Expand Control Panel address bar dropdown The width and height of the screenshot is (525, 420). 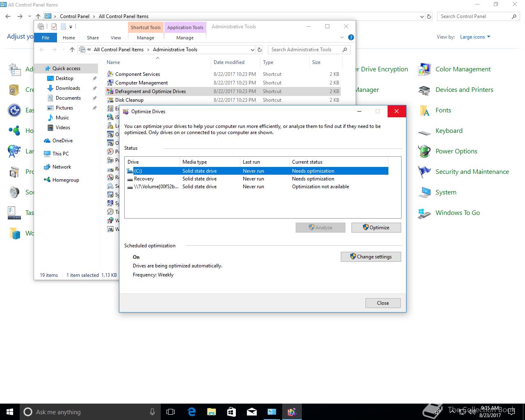pyautogui.click(x=422, y=17)
